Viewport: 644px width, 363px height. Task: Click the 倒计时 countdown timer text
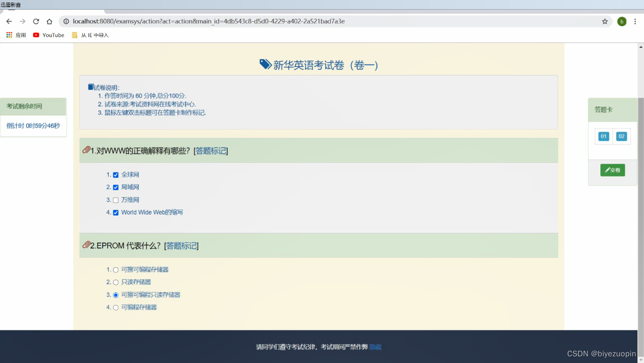[x=33, y=126]
